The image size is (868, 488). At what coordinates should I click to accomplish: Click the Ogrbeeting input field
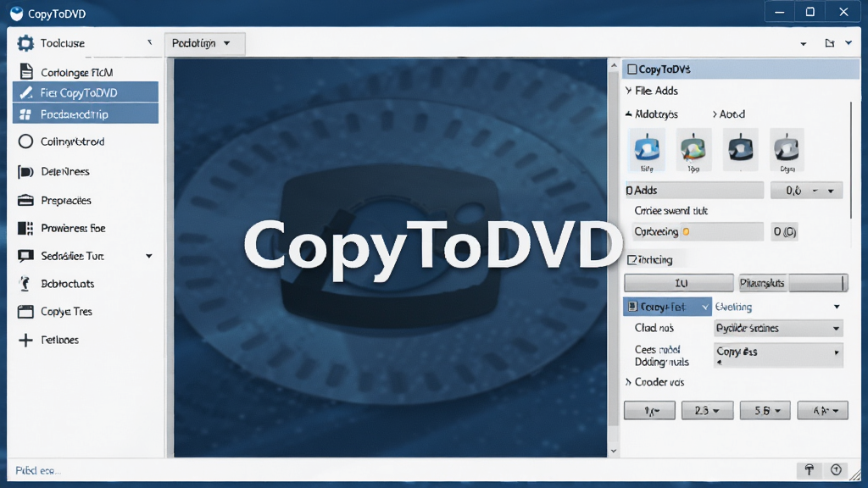(698, 232)
